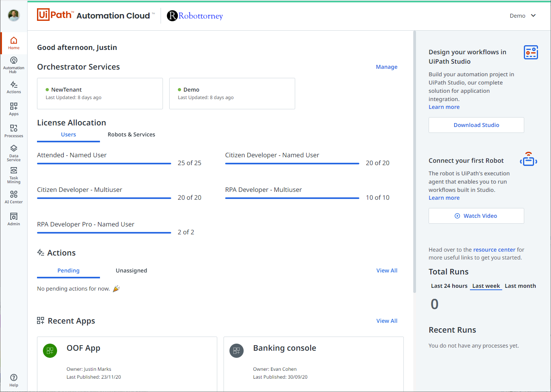Click the main content vertical scrollbar
This screenshot has height=392, width=551.
point(414,162)
